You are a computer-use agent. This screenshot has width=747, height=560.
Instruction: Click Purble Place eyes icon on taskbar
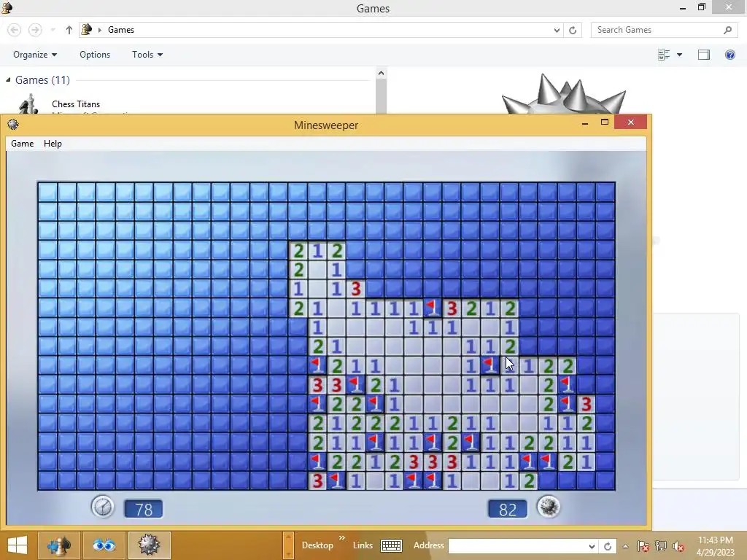(x=104, y=545)
